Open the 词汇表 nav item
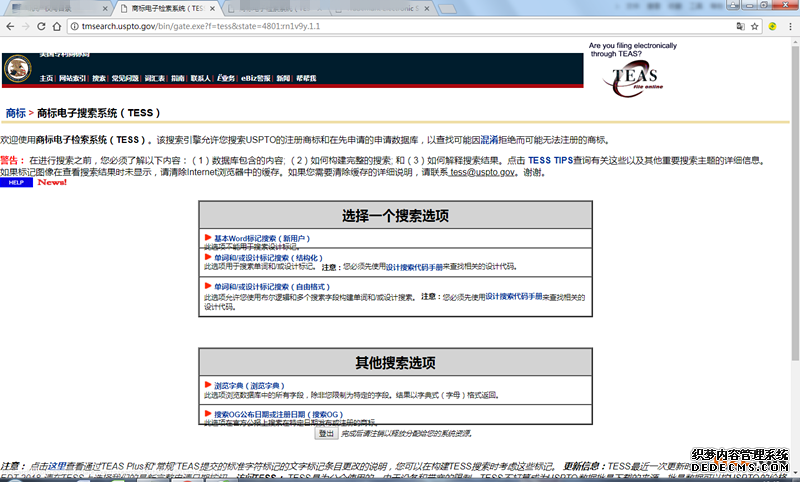 coord(155,78)
